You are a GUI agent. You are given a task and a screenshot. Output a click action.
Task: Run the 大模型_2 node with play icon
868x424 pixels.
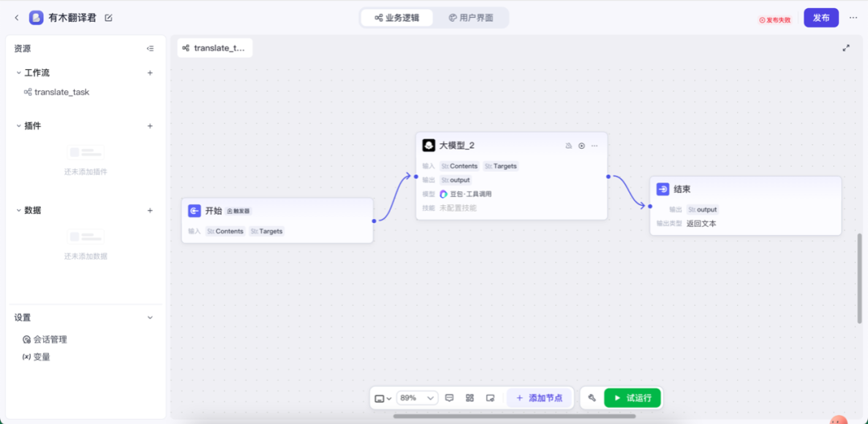click(x=581, y=146)
